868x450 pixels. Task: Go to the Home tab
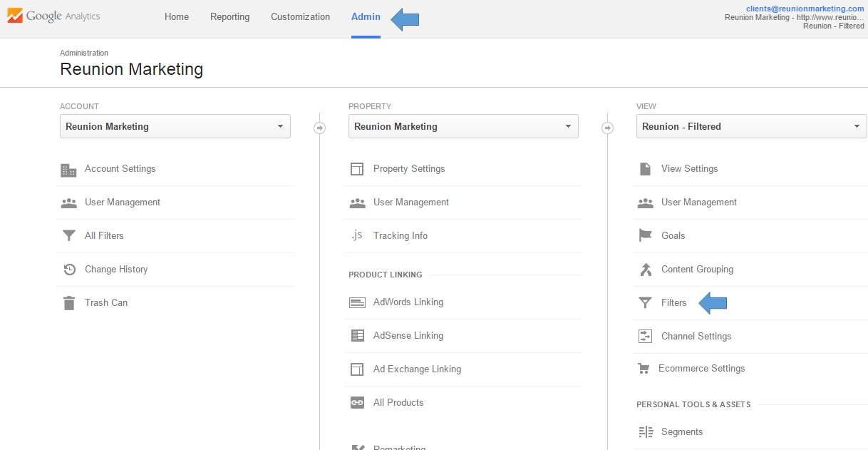tap(177, 17)
